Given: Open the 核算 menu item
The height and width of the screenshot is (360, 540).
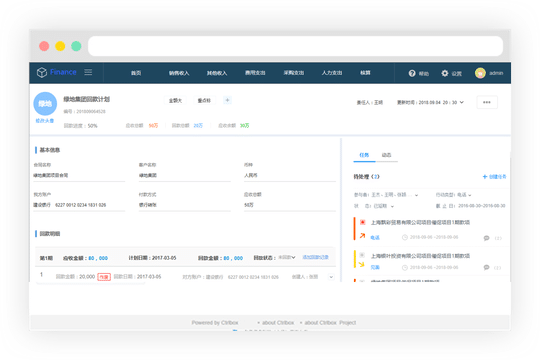Looking at the screenshot, I should coord(365,73).
